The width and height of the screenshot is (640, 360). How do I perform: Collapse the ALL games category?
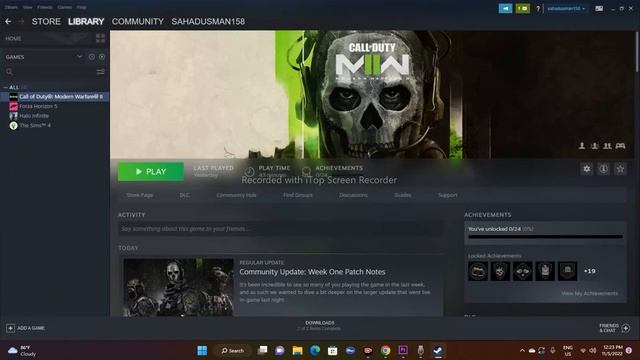click(5, 87)
